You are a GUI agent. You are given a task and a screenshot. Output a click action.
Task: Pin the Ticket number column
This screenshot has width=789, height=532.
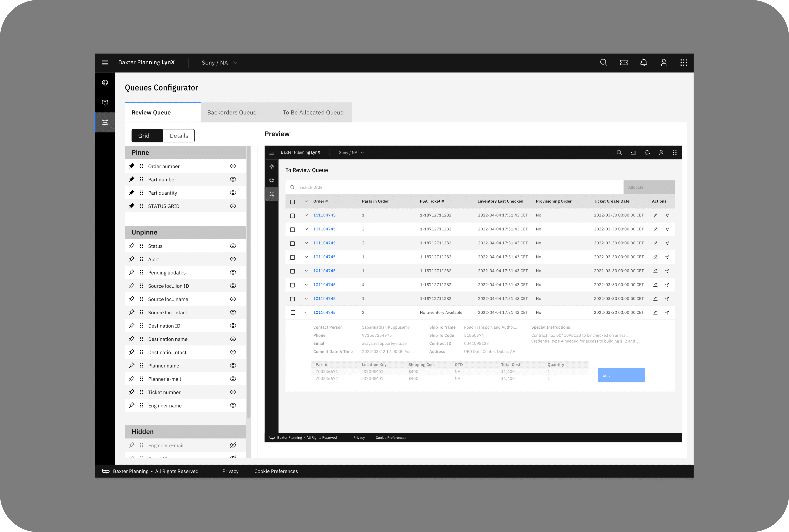pos(131,392)
